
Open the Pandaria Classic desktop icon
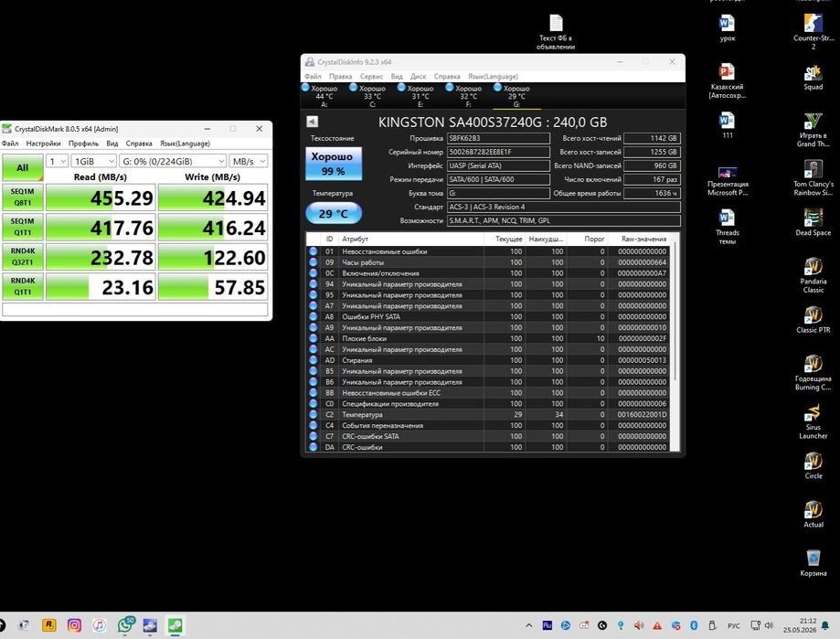pos(813,275)
